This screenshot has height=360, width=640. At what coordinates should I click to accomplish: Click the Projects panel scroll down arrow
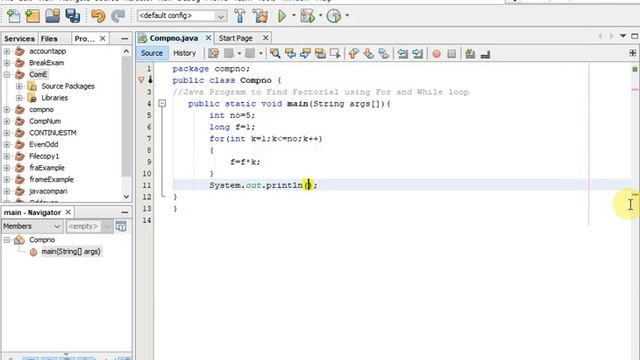pyautogui.click(x=126, y=196)
